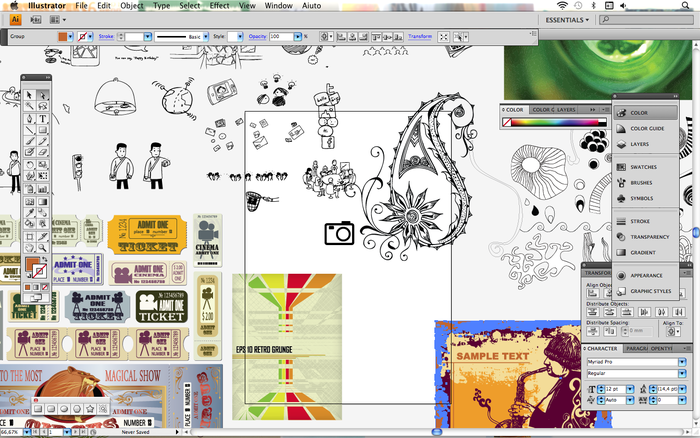Open the fill color dropdown in control bar
This screenshot has width=700, height=438.
pyautogui.click(x=71, y=37)
